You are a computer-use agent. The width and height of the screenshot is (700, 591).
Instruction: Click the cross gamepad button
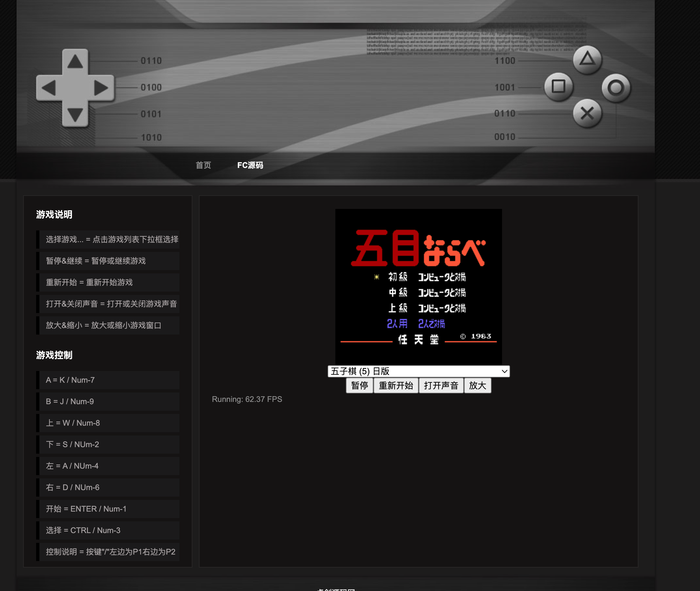(x=587, y=113)
